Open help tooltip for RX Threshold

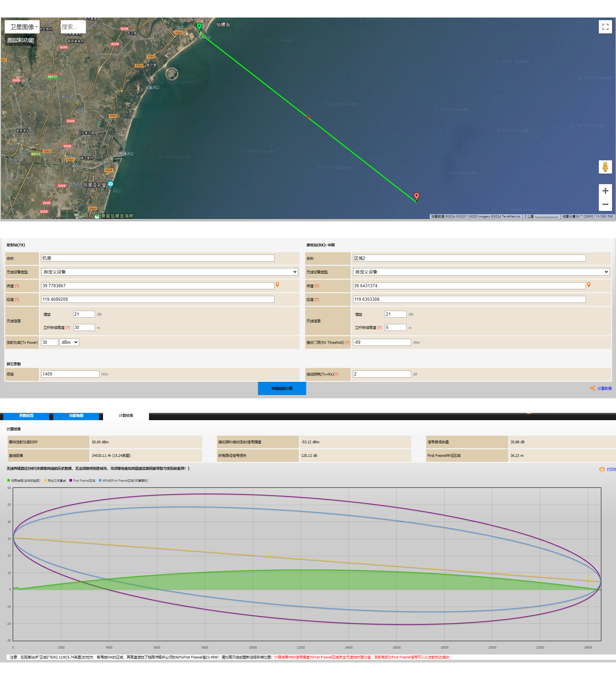(x=347, y=342)
